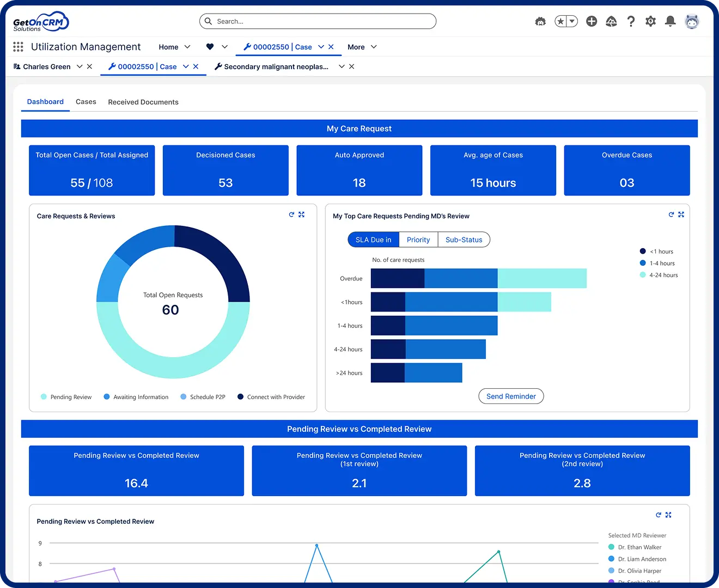Switch chart view to Sub-Status
The width and height of the screenshot is (719, 588).
[x=464, y=240]
